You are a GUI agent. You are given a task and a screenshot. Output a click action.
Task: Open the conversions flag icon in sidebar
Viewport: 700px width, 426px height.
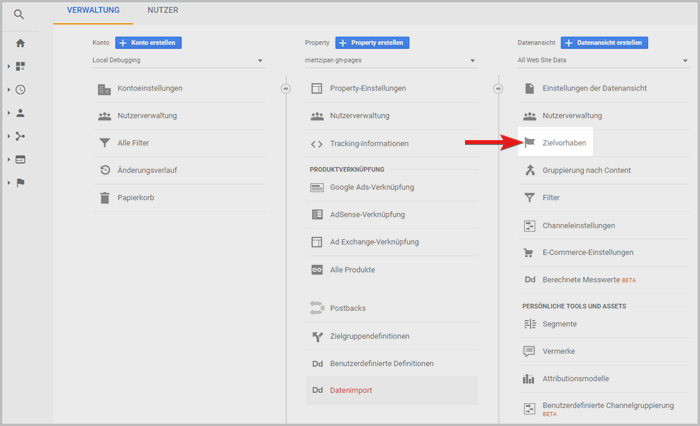20,183
